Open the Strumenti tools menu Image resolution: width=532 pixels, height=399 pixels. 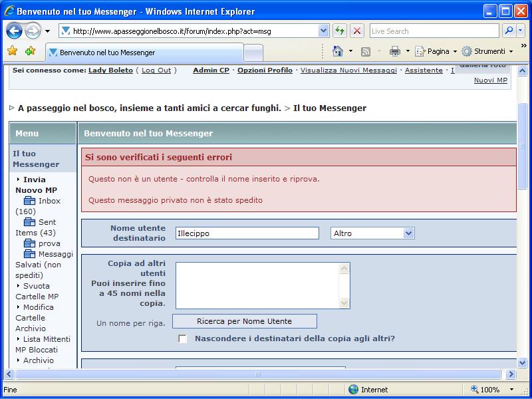pyautogui.click(x=487, y=51)
